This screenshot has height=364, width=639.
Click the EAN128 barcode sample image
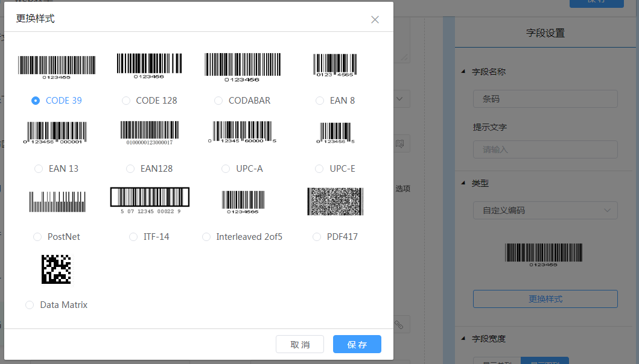(150, 133)
